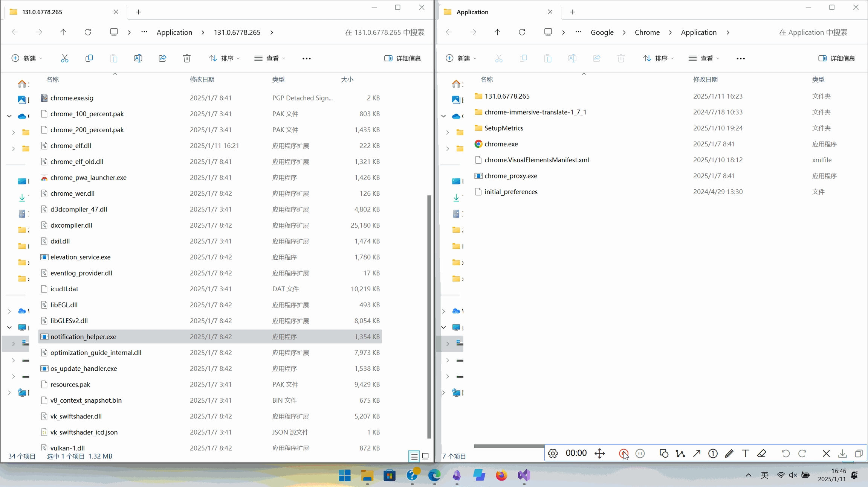Screen dimensions: 868x487
Task: Open the New dropdown in left window
Action: [27, 58]
